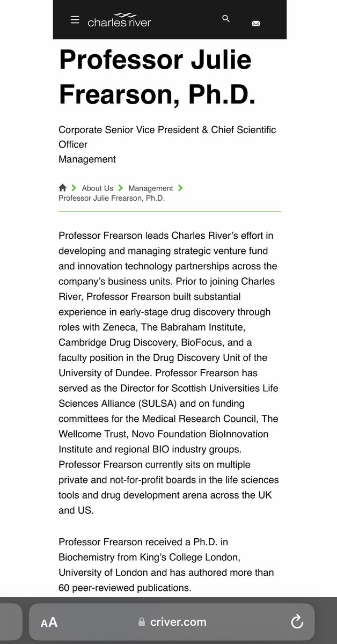The height and width of the screenshot is (644, 337).
Task: Switch to the adjacent tab at bottom-left
Action: pyautogui.click(x=11, y=623)
